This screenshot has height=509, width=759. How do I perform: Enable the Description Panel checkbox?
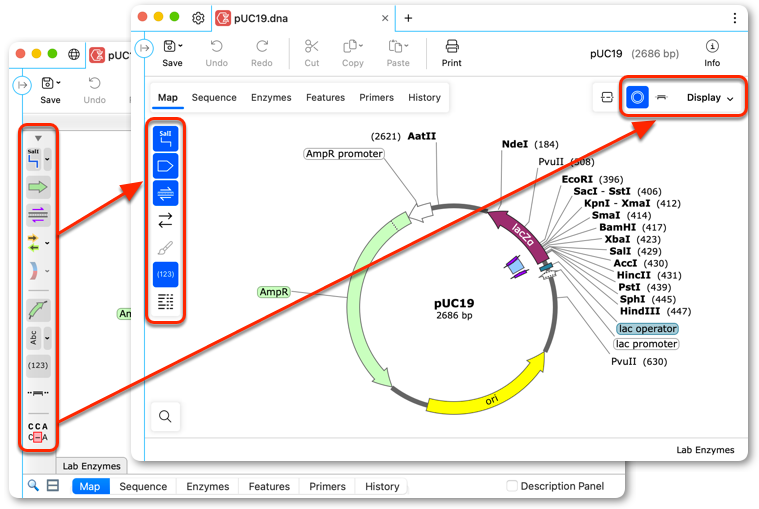(x=512, y=486)
